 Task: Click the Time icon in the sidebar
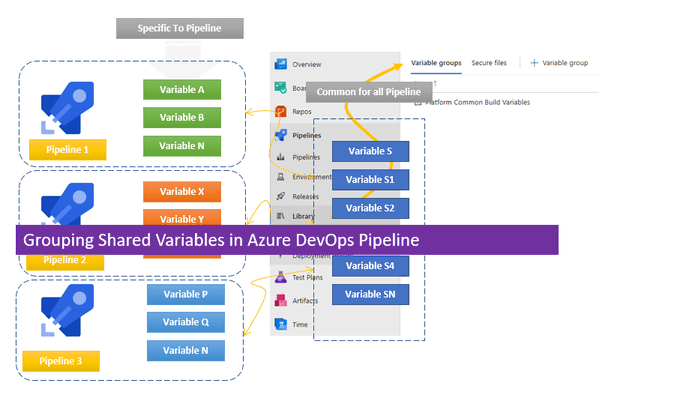(281, 324)
